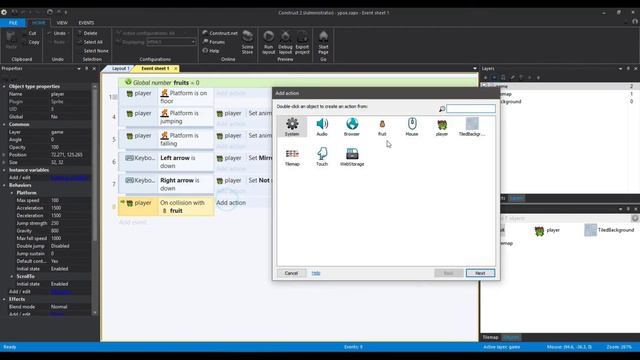Collapse Instance variables section
Image resolution: width=640 pixels, height=360 pixels.
point(4,170)
